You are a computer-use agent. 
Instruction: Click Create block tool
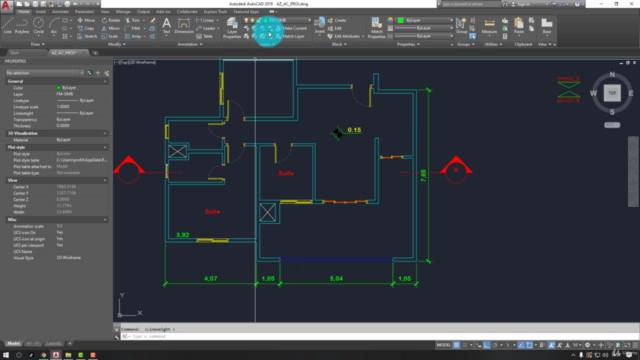(x=337, y=20)
